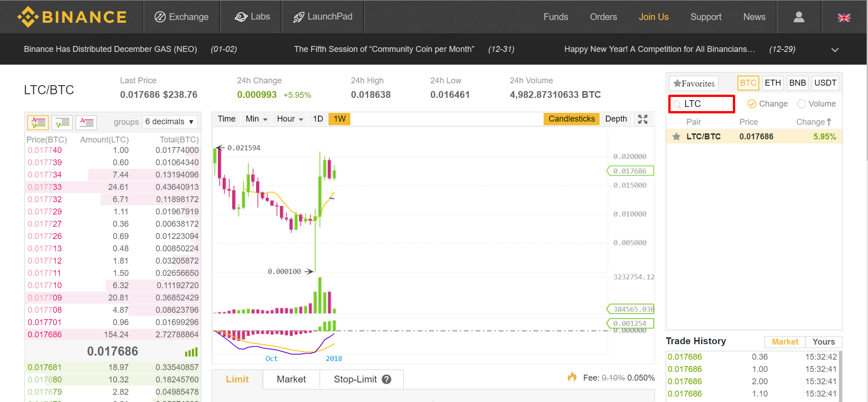This screenshot has width=868, height=402.
Task: Switch to the Market order tab
Action: 291,379
